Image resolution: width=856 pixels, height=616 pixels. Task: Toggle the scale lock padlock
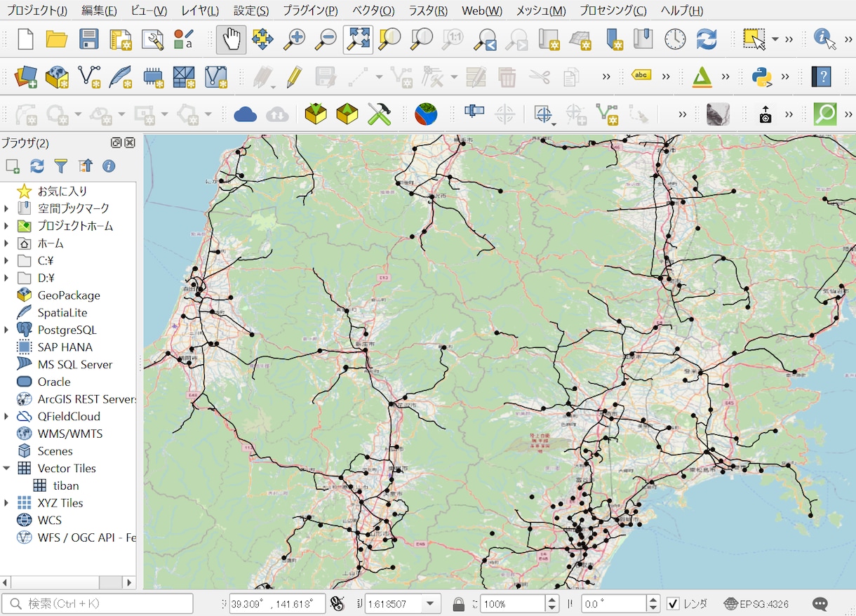click(x=459, y=603)
